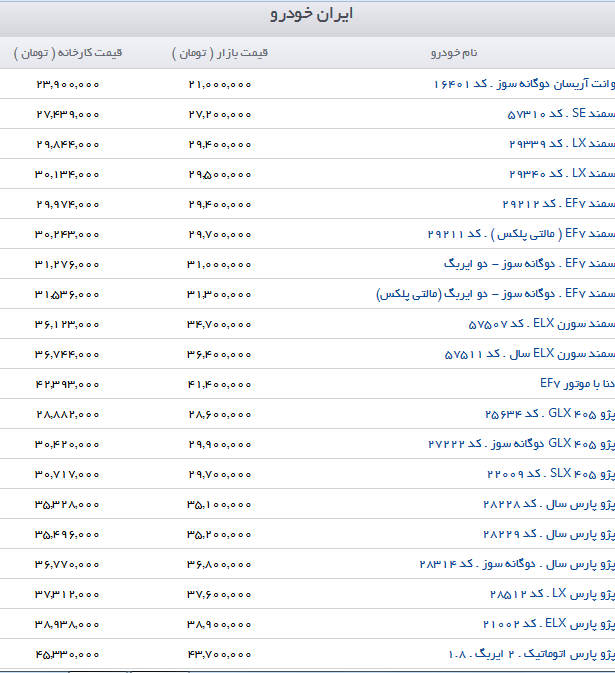Select factory price ۳۰,۱۳۴,۰۰۰
The width and height of the screenshot is (615, 673).
(x=67, y=175)
